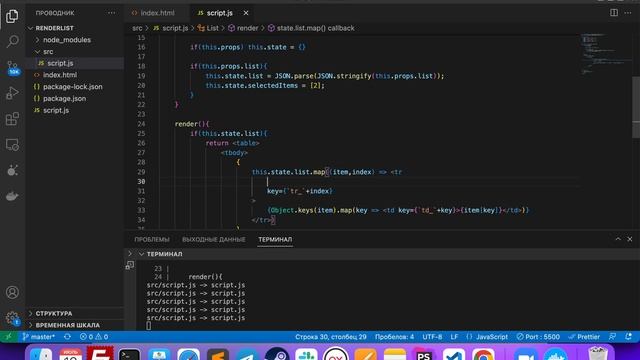This screenshot has height=360, width=640.
Task: Close the bottom panel with the X
Action: pyautogui.click(x=630, y=239)
